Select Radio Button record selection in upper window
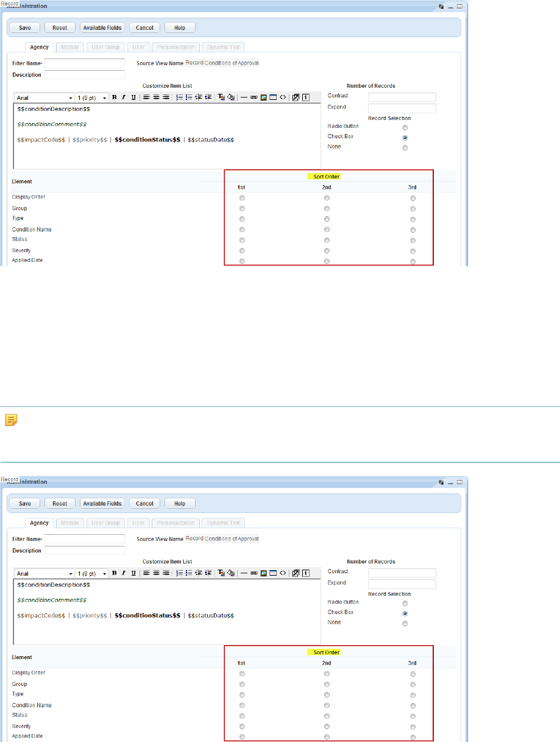The width and height of the screenshot is (560, 742). 405,127
